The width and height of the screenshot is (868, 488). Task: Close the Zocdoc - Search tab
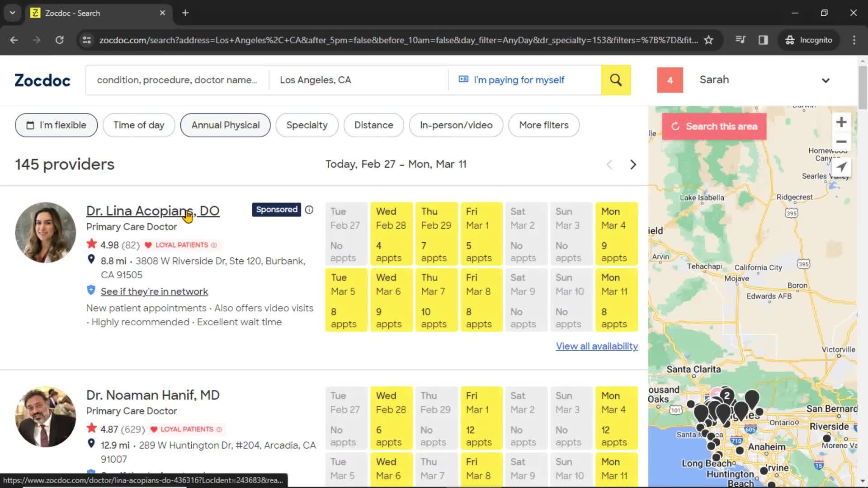162,13
